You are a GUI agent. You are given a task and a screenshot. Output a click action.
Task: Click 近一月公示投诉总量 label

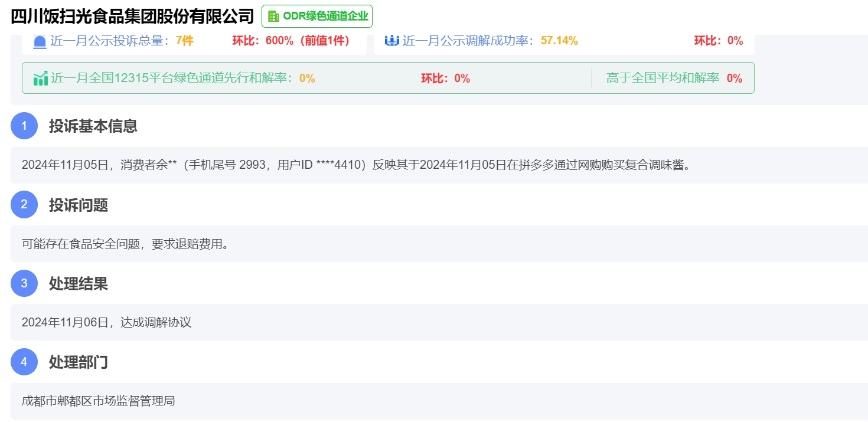point(110,41)
